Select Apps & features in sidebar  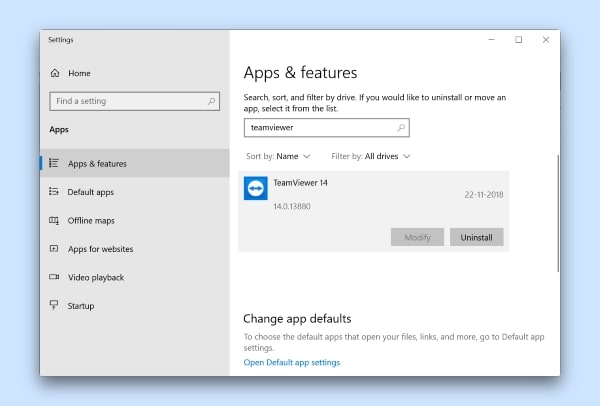click(x=135, y=163)
